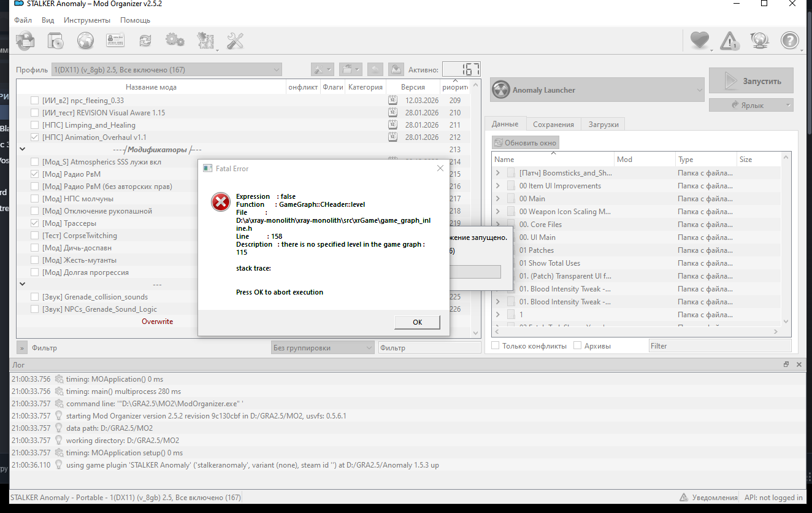Switch to the Загрузки tab

click(x=603, y=124)
